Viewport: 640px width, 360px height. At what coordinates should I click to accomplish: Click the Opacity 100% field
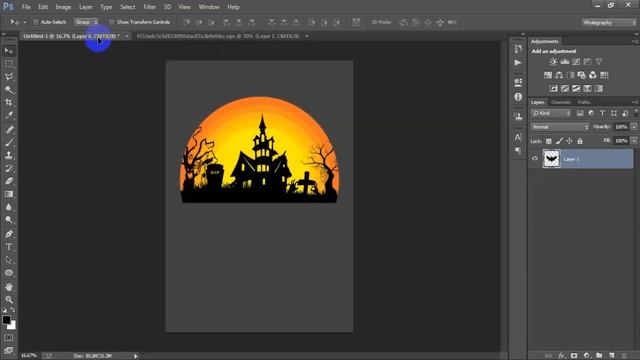point(621,127)
